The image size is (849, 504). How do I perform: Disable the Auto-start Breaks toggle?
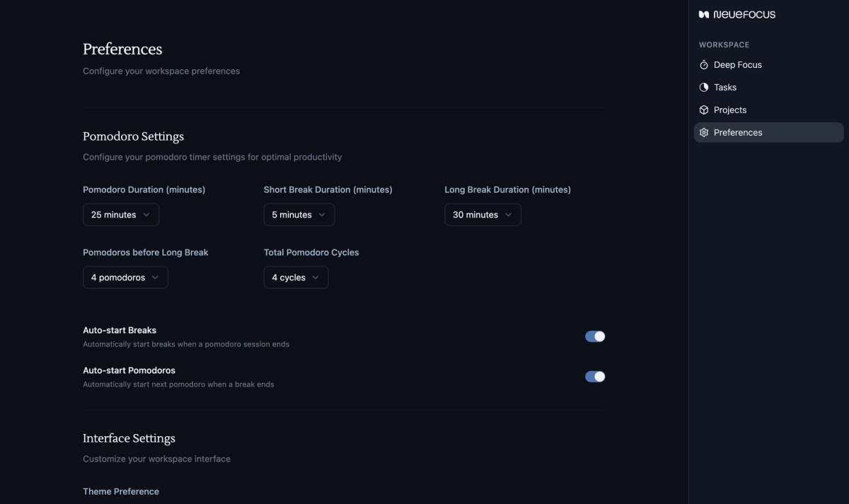[595, 336]
